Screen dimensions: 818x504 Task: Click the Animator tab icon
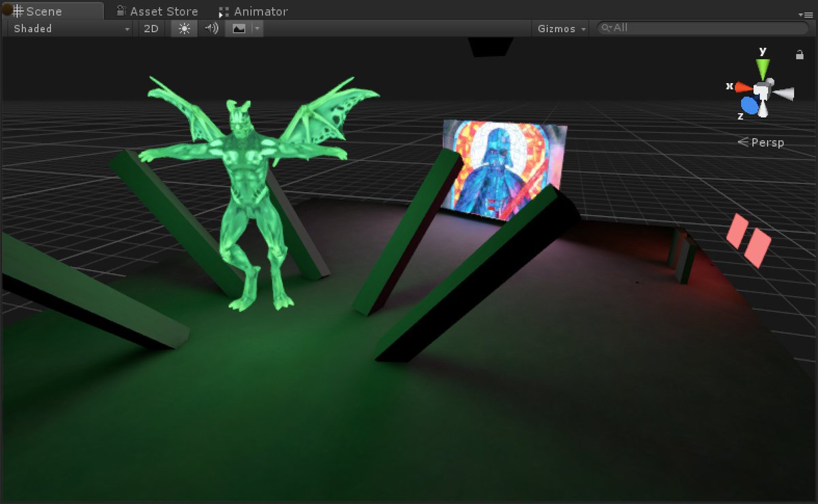pos(224,12)
